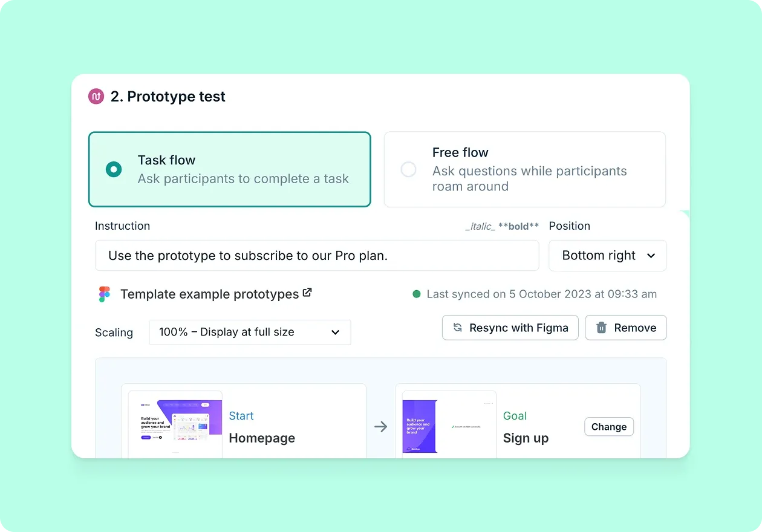The image size is (762, 532).
Task: Choose the Free flow option card
Action: [524, 169]
